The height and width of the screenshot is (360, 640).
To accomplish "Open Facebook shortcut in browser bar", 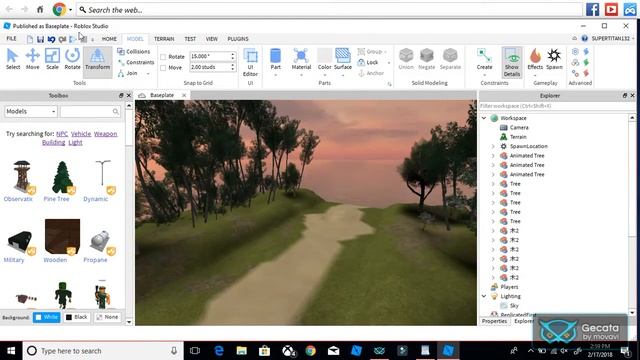I will click(592, 9).
